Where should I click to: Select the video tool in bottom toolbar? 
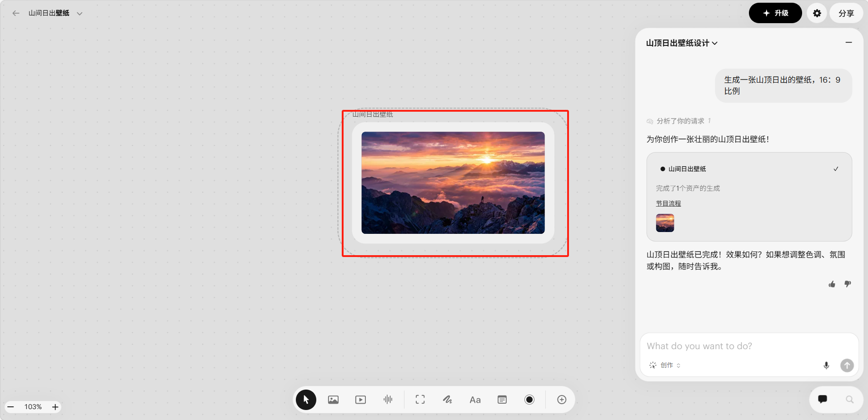click(x=360, y=400)
